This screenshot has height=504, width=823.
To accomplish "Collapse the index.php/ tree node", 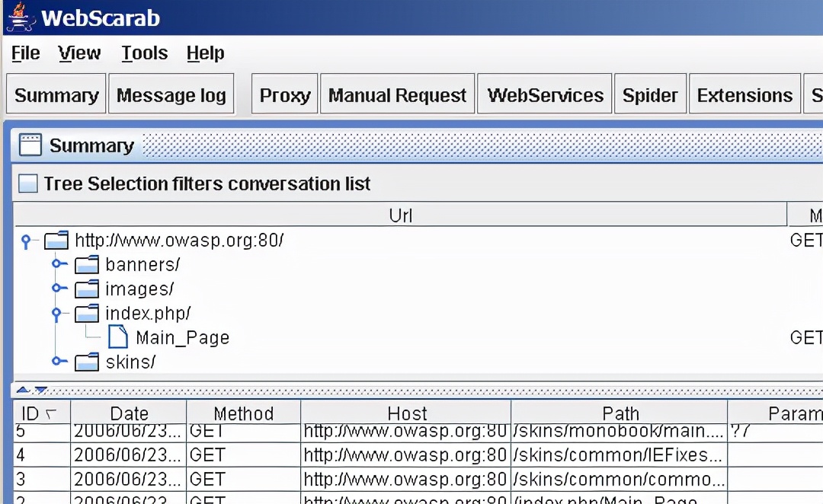I will tap(56, 314).
